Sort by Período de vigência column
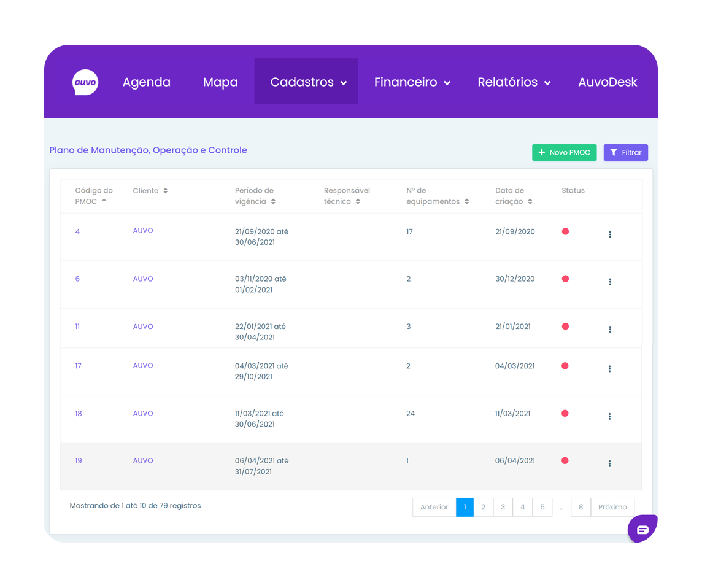The height and width of the screenshot is (588, 702). 255,196
